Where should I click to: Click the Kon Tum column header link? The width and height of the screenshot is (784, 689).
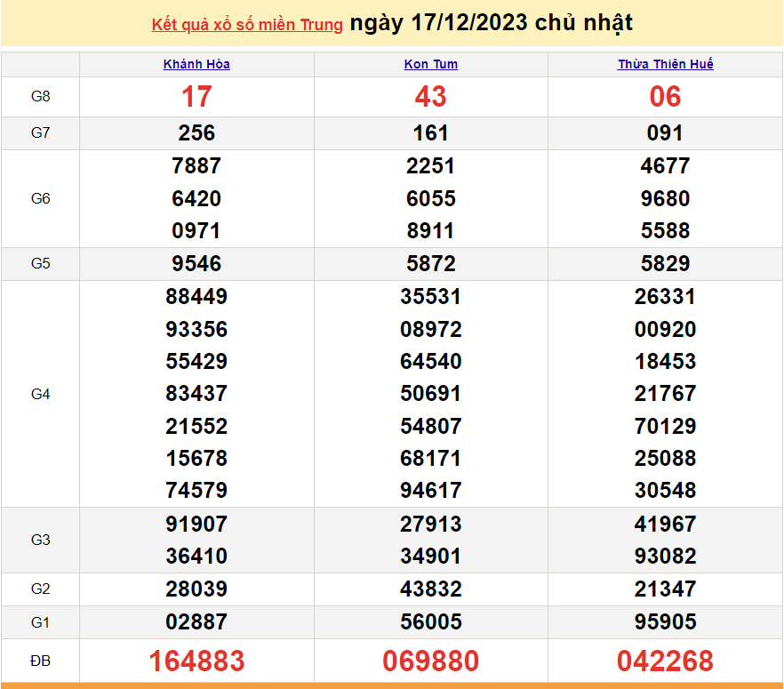[431, 64]
